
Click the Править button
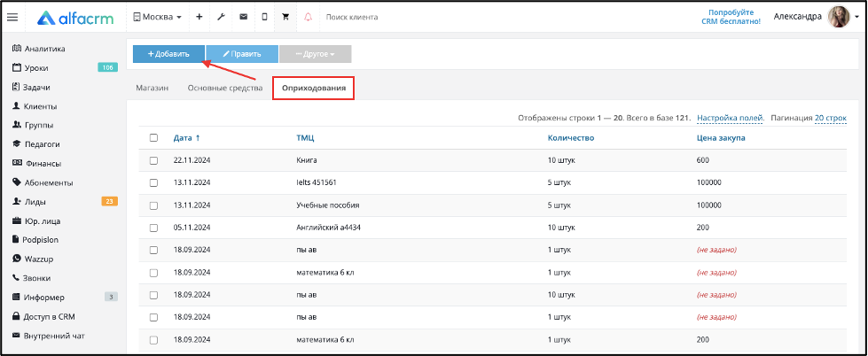click(242, 54)
